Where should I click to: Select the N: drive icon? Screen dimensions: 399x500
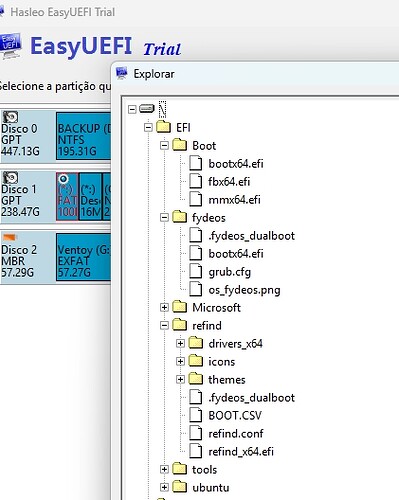[x=147, y=109]
